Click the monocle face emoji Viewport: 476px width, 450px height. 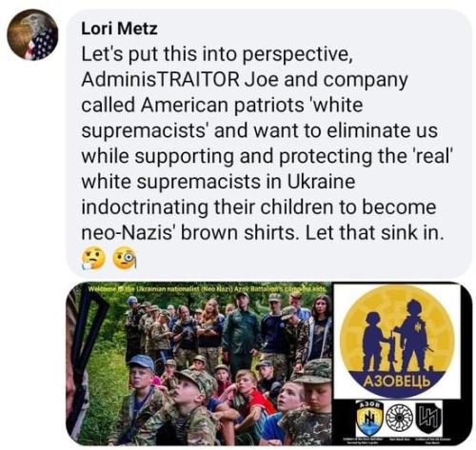pos(125,258)
